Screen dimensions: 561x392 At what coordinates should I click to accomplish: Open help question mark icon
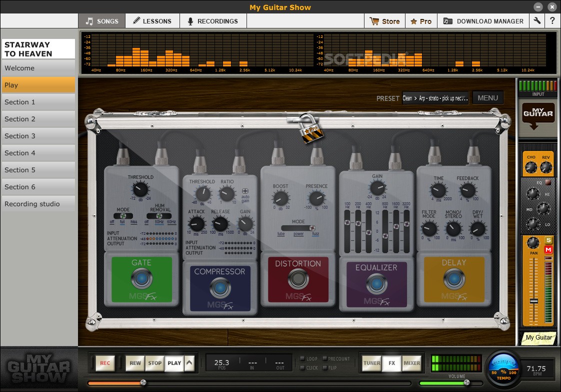[x=552, y=21]
